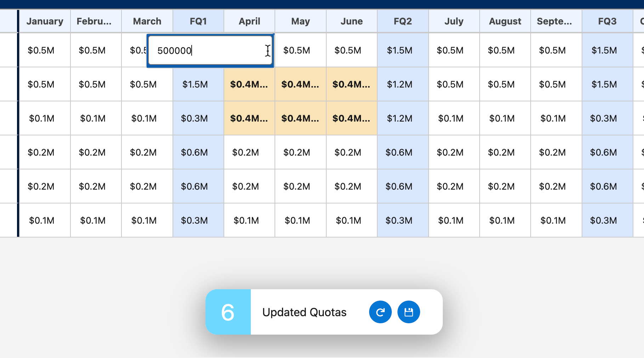
Task: Click the revert changes icon on Updated Quotas
Action: [380, 312]
